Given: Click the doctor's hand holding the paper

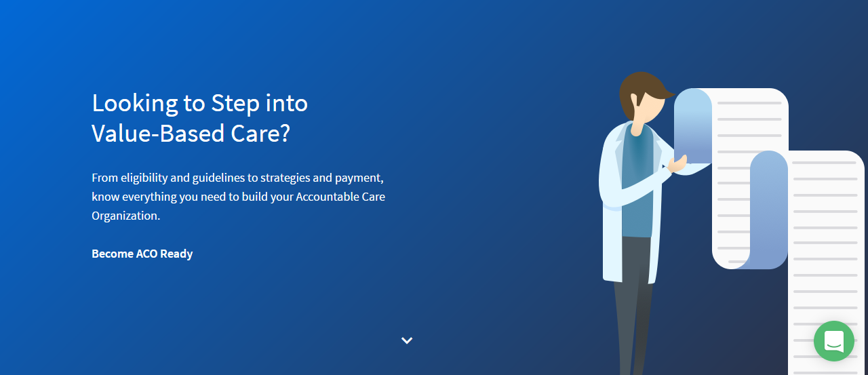Looking at the screenshot, I should tap(677, 163).
